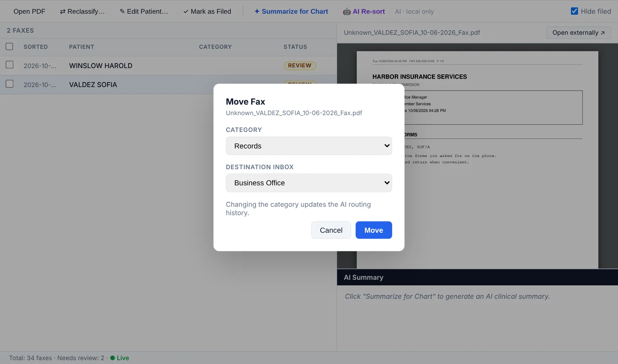Click the sparkle icon before Summarize for Chart
This screenshot has height=364, width=618.
tap(257, 11)
